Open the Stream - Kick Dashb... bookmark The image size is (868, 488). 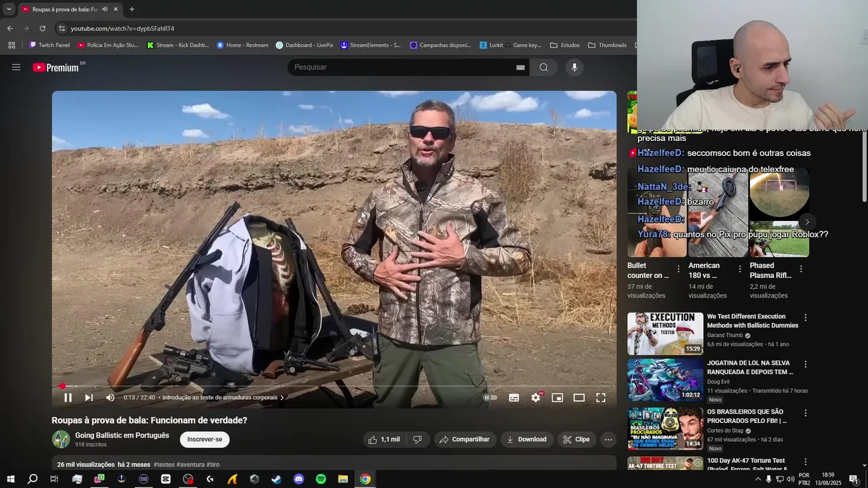(178, 45)
